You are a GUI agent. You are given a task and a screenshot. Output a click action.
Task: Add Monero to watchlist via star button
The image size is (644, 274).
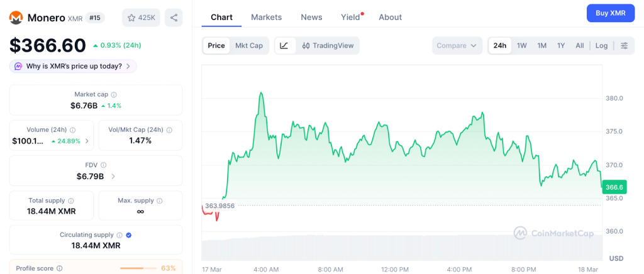141,18
